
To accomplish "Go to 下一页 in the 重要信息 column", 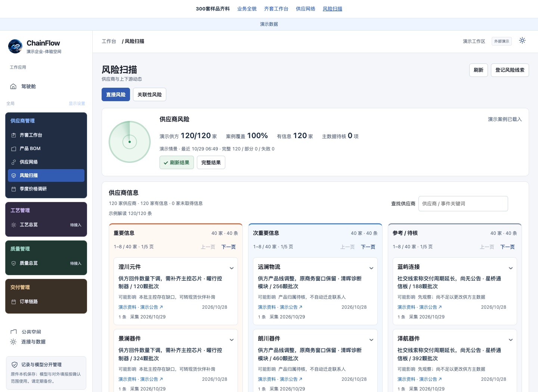I will [x=229, y=247].
